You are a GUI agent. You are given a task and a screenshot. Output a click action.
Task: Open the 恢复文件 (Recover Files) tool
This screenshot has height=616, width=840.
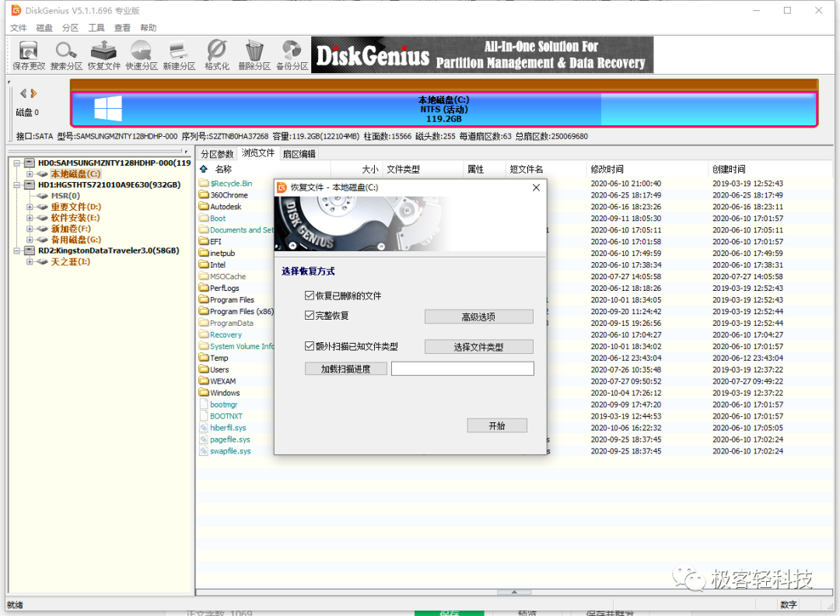103,54
